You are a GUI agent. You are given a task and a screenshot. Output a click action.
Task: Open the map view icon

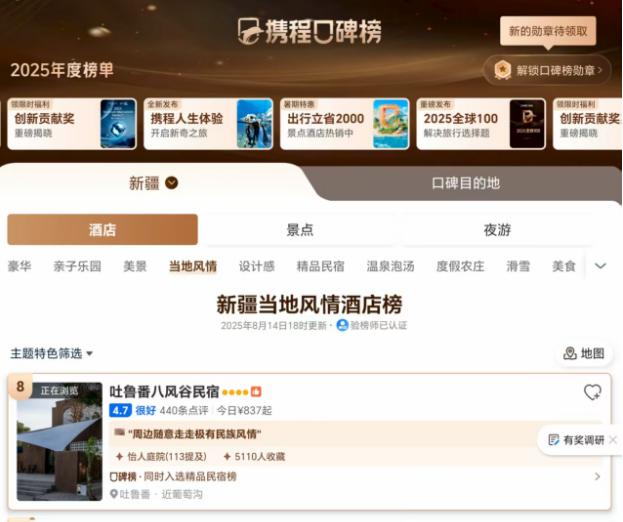tap(570, 353)
